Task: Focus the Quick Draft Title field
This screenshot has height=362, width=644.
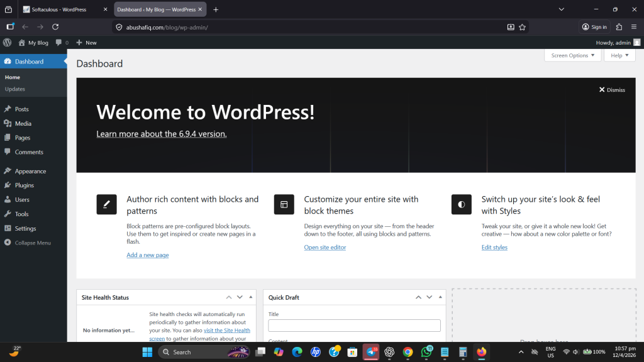Action: pos(354,326)
